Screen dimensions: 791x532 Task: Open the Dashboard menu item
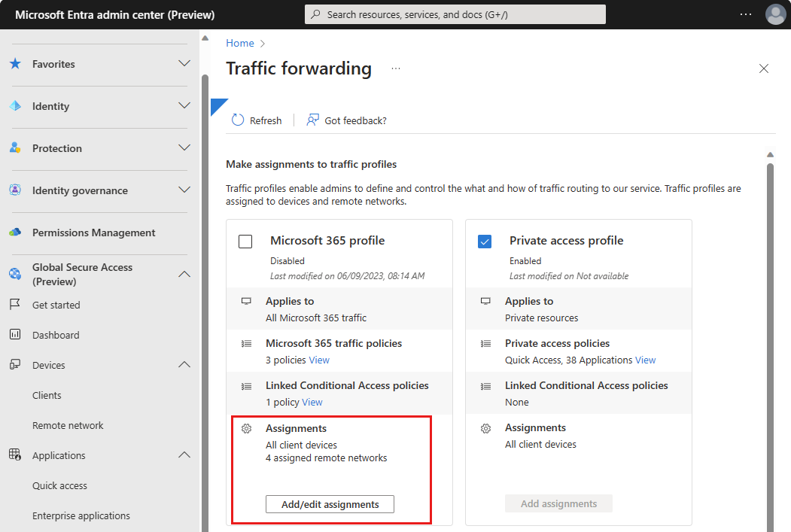[x=56, y=335]
